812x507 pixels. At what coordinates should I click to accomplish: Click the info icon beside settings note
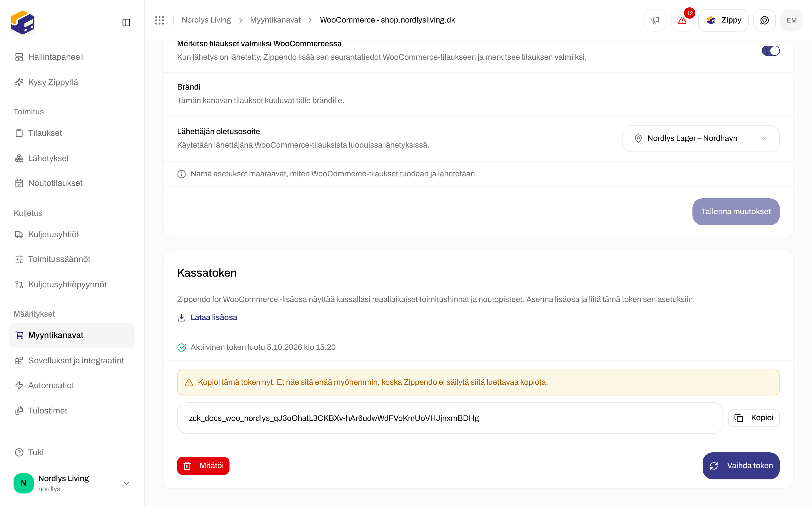point(182,174)
